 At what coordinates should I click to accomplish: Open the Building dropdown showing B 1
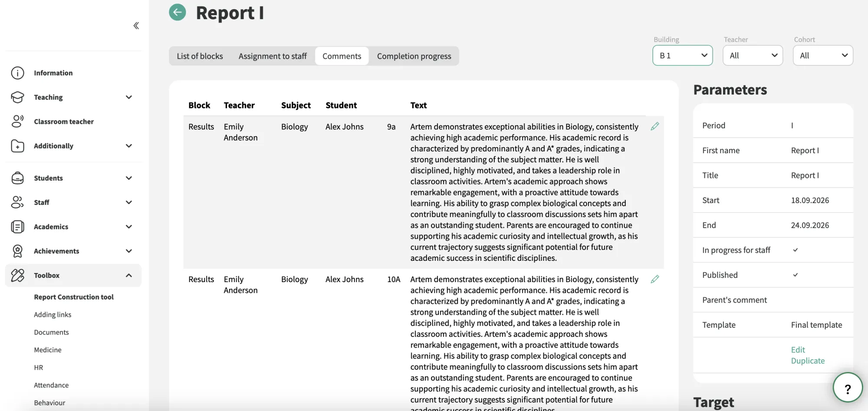[683, 56]
